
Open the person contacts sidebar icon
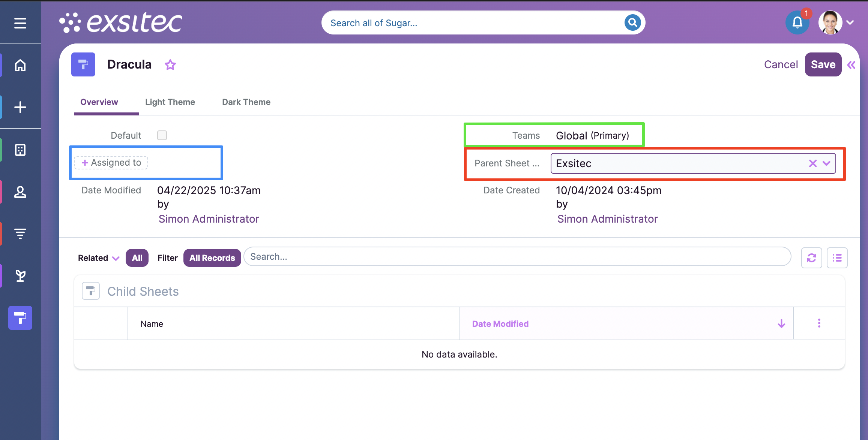tap(20, 192)
